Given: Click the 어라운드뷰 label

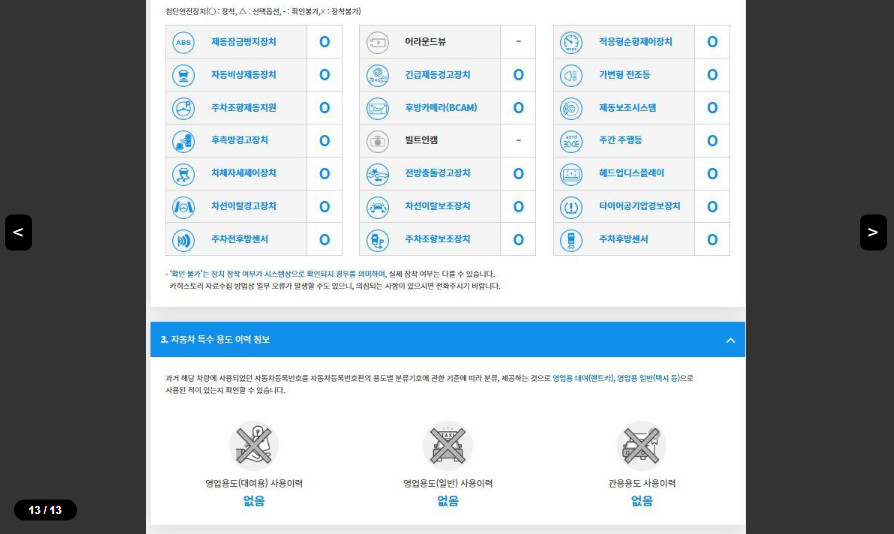Looking at the screenshot, I should (425, 42).
